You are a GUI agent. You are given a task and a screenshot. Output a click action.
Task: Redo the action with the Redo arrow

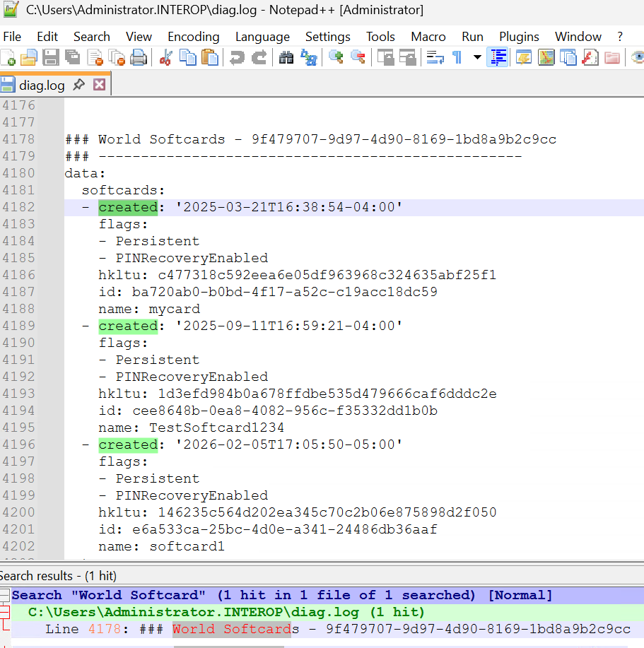pos(259,57)
